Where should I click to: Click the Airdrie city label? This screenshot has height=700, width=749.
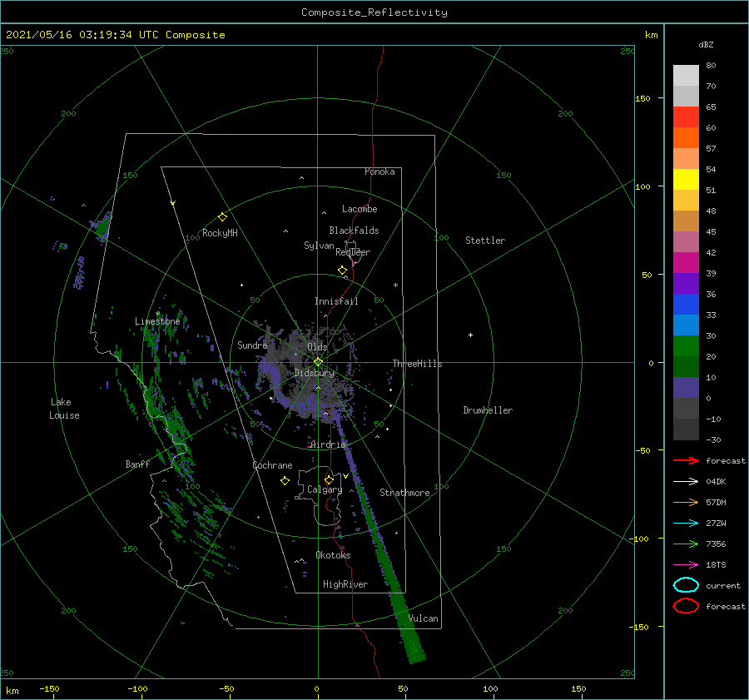tap(328, 444)
